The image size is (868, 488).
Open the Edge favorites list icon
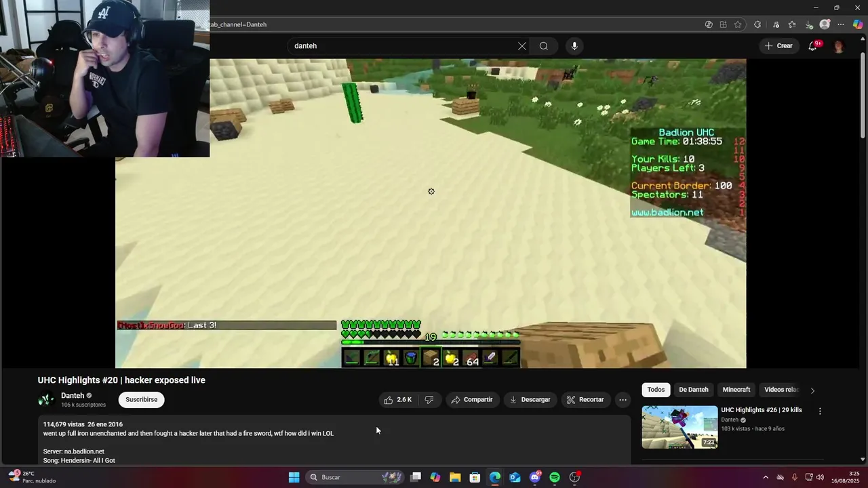(x=792, y=24)
